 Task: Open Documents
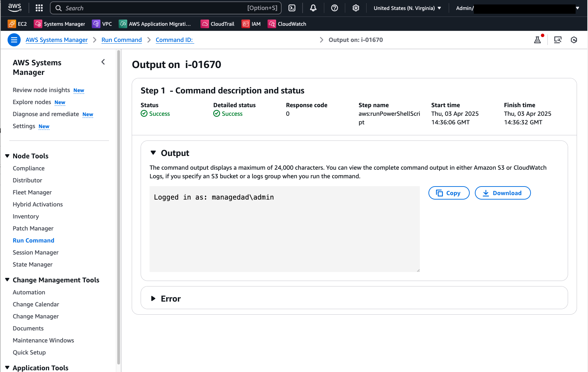point(28,328)
